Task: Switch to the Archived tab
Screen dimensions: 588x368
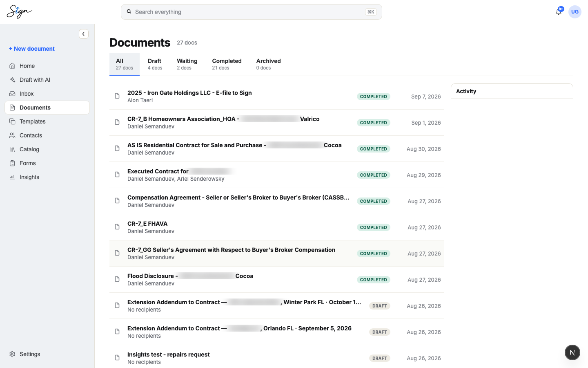Action: (x=268, y=64)
